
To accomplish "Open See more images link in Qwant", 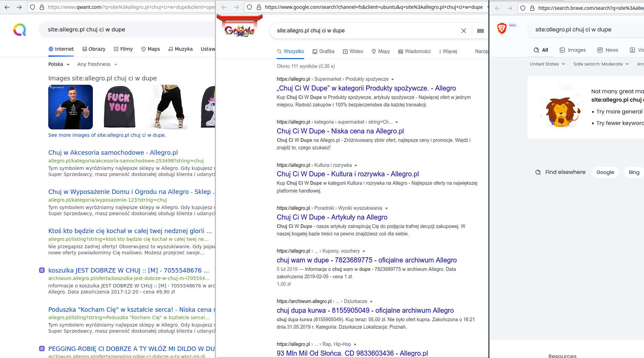I will [x=107, y=135].
